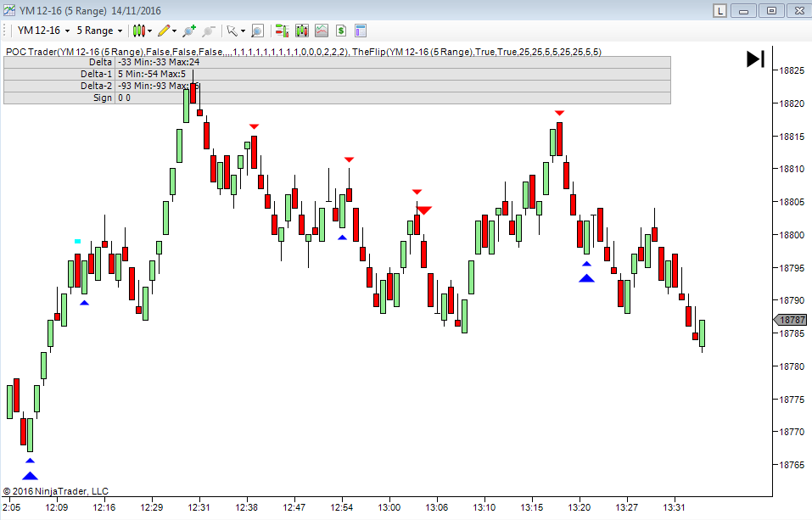812x520 pixels.
Task: Open the Properties panel icon
Action: point(360,31)
